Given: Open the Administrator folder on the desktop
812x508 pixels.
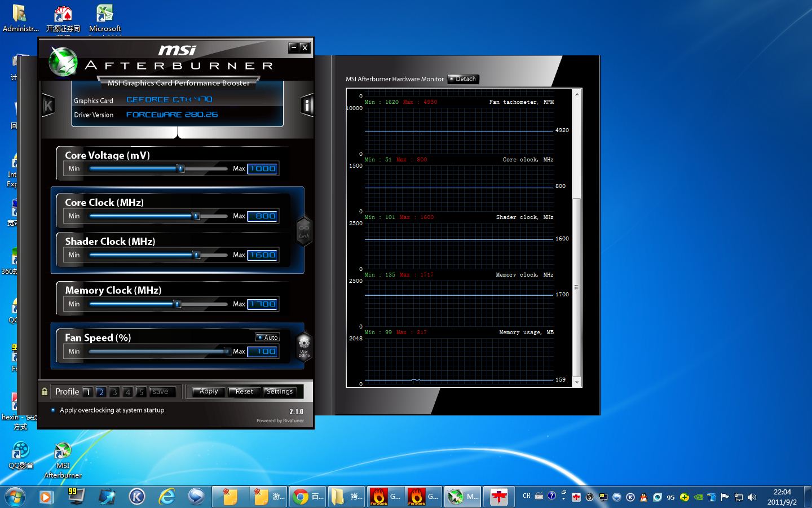Looking at the screenshot, I should (x=20, y=17).
